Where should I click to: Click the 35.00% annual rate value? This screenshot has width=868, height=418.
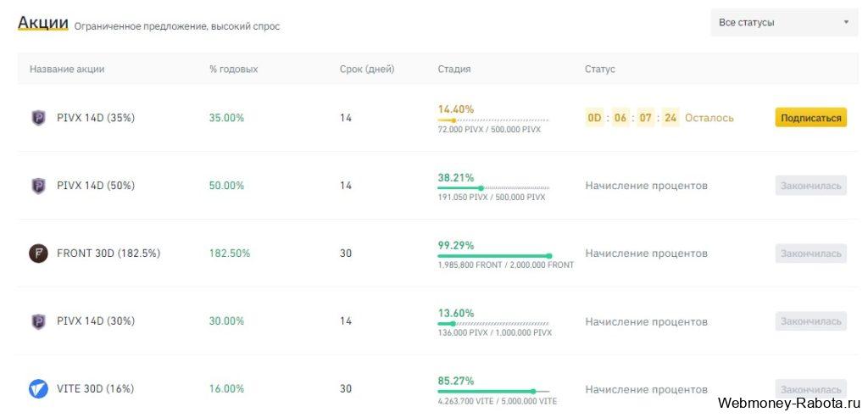pyautogui.click(x=226, y=118)
